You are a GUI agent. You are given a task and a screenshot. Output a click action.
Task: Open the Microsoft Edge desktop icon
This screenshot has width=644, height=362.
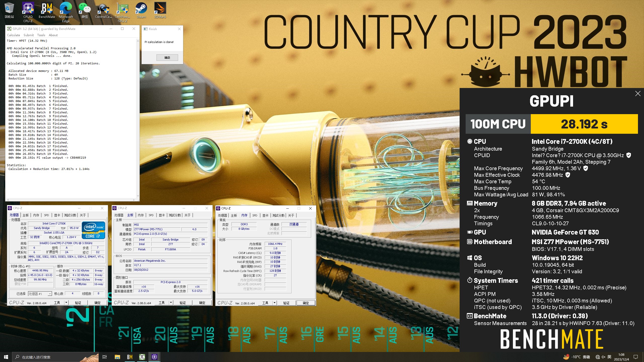[x=66, y=12]
